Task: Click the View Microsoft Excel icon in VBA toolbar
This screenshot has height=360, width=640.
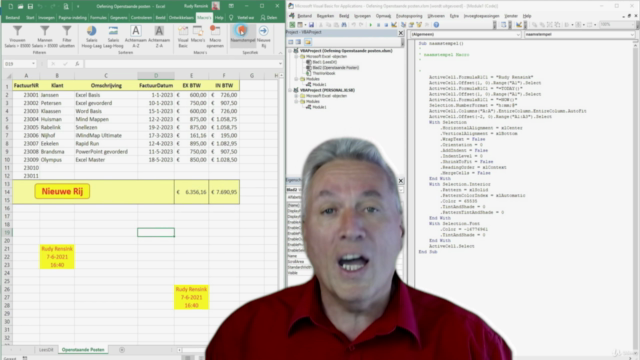Action: point(292,25)
